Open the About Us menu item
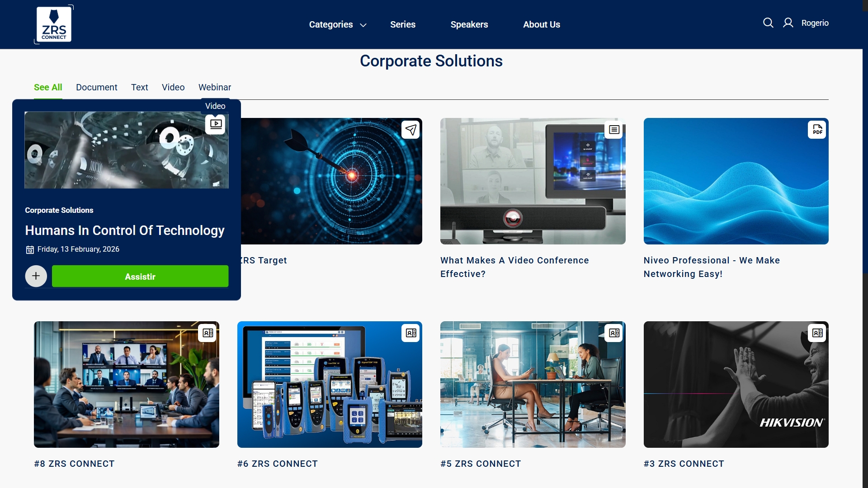The width and height of the screenshot is (868, 488). click(x=542, y=24)
